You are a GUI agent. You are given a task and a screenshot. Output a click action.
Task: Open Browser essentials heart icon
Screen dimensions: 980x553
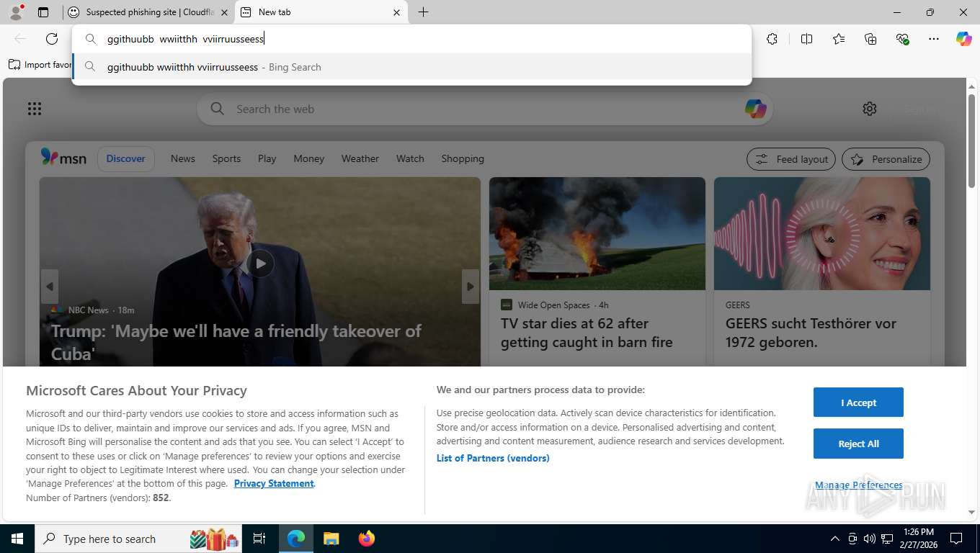pyautogui.click(x=902, y=39)
